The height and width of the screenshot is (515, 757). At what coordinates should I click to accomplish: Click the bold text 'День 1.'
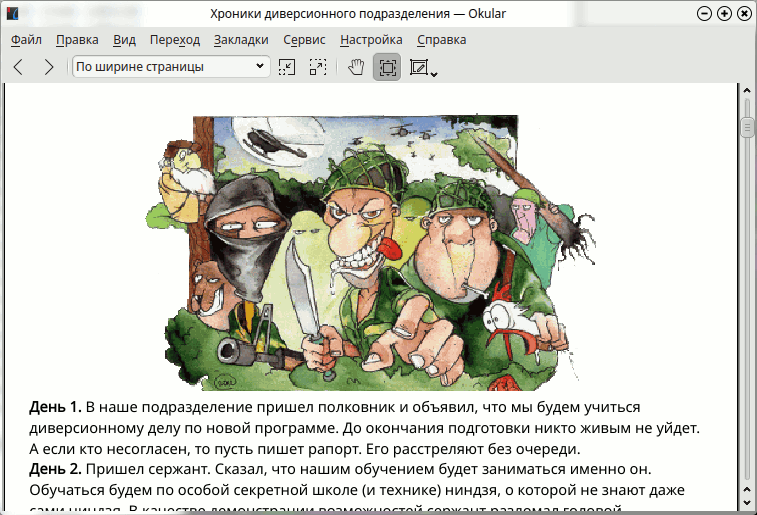55,407
